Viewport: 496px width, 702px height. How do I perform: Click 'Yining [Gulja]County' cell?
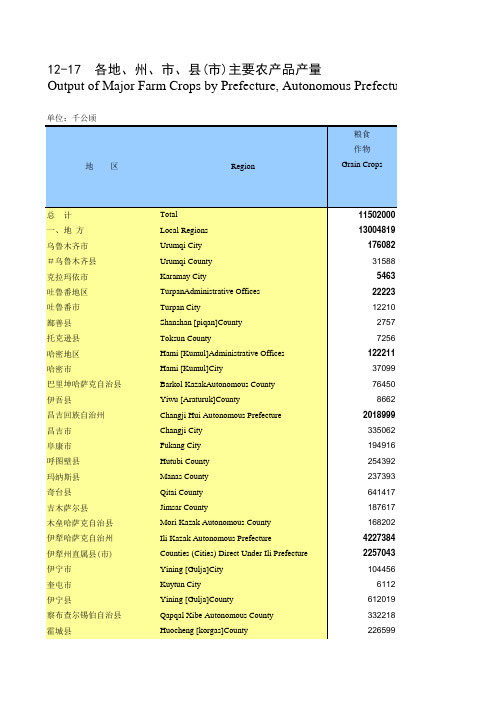tap(197, 599)
